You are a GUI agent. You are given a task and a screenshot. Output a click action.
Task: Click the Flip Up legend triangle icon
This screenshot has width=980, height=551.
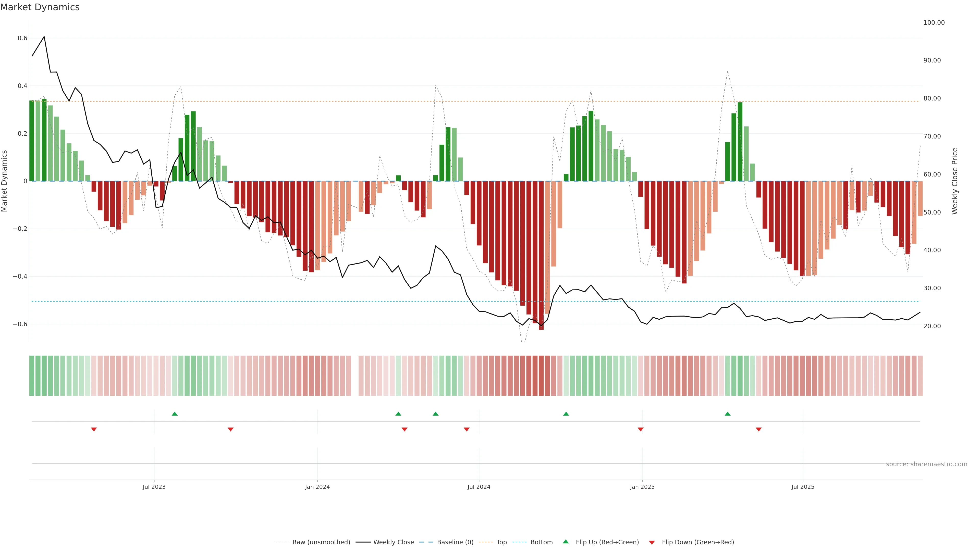pos(566,542)
